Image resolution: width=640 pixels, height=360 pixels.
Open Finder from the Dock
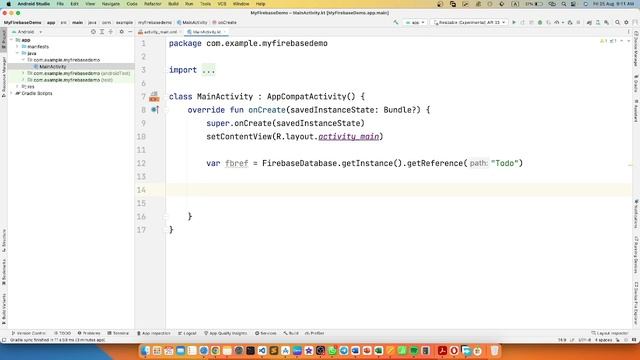tap(145, 351)
